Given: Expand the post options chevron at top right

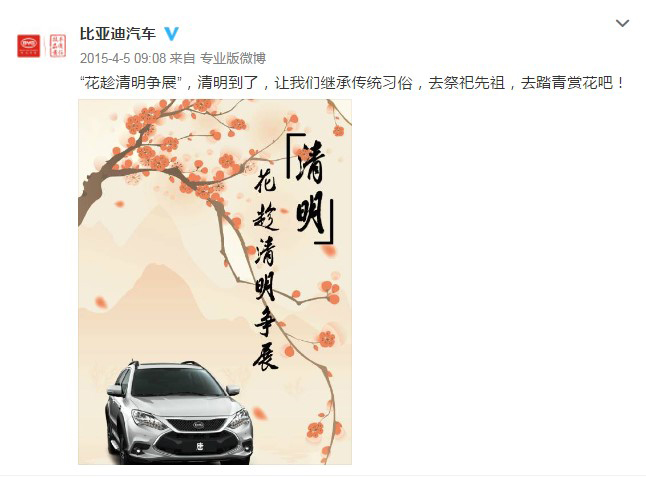Looking at the screenshot, I should [x=622, y=23].
